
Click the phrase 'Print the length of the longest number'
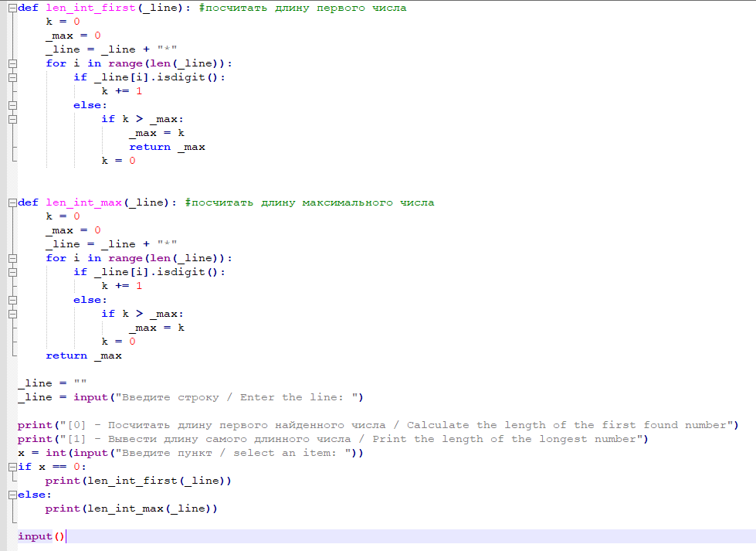click(504, 439)
